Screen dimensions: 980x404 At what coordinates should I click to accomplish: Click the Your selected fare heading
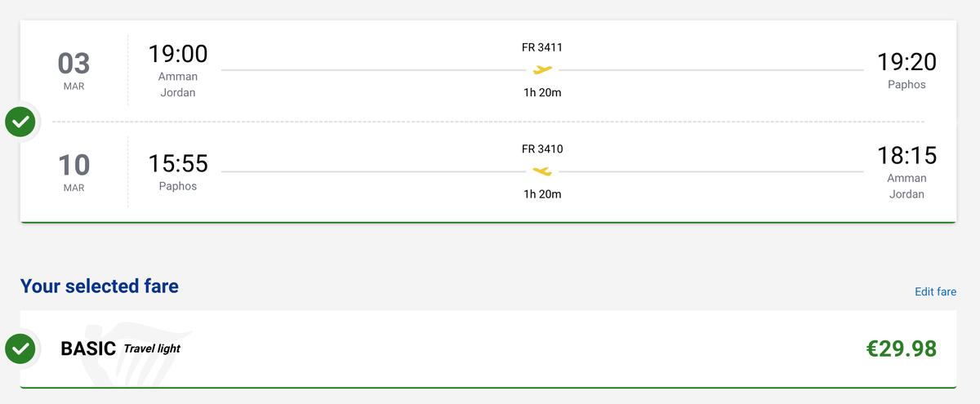point(100,286)
